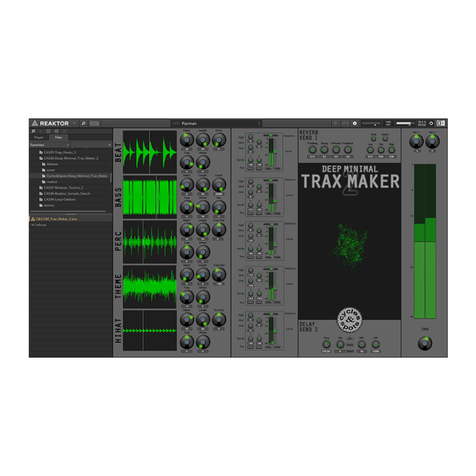Click the BASS waveform display

pos(150,197)
